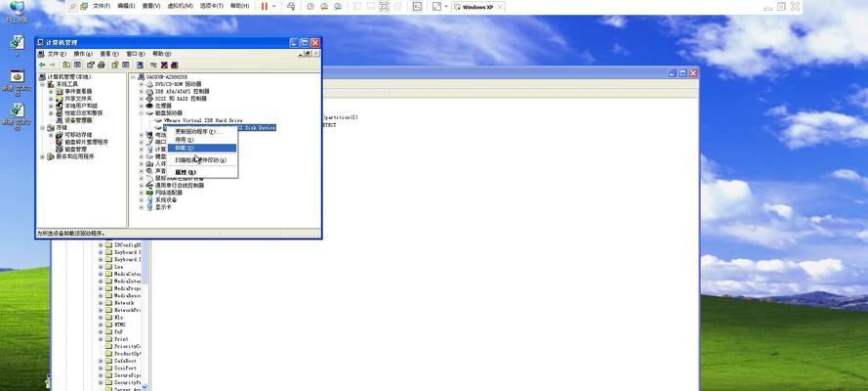
Task: Expand SCSI 和 RAID 控制器 device node
Action: [x=142, y=99]
